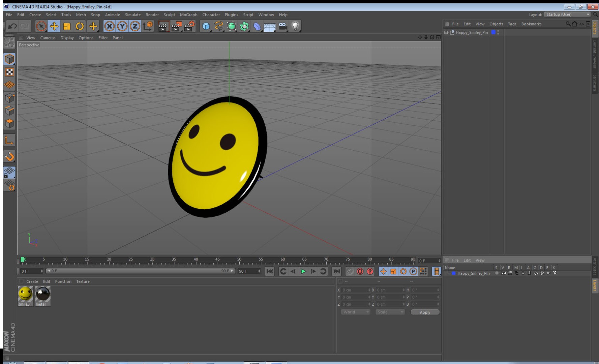Image resolution: width=599 pixels, height=364 pixels.
Task: Open the Material Manager Texture menu
Action: point(83,282)
